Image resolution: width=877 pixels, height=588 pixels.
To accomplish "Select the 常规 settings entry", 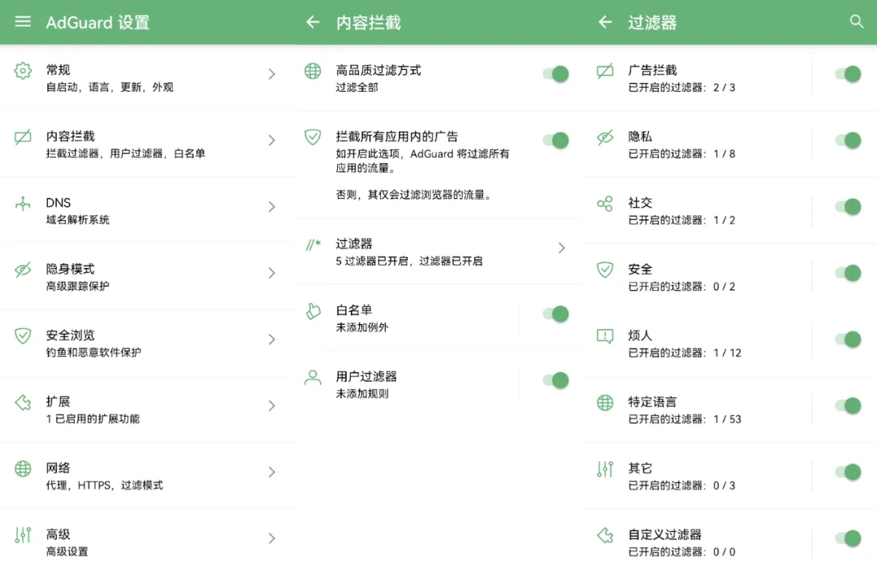I will coord(146,78).
